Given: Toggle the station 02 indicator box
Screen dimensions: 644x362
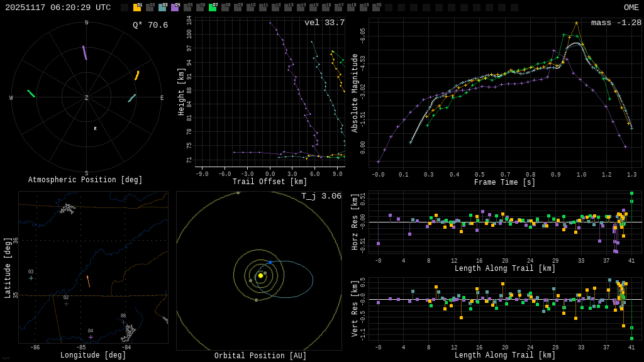Looking at the screenshot, I should pyautogui.click(x=150, y=8).
